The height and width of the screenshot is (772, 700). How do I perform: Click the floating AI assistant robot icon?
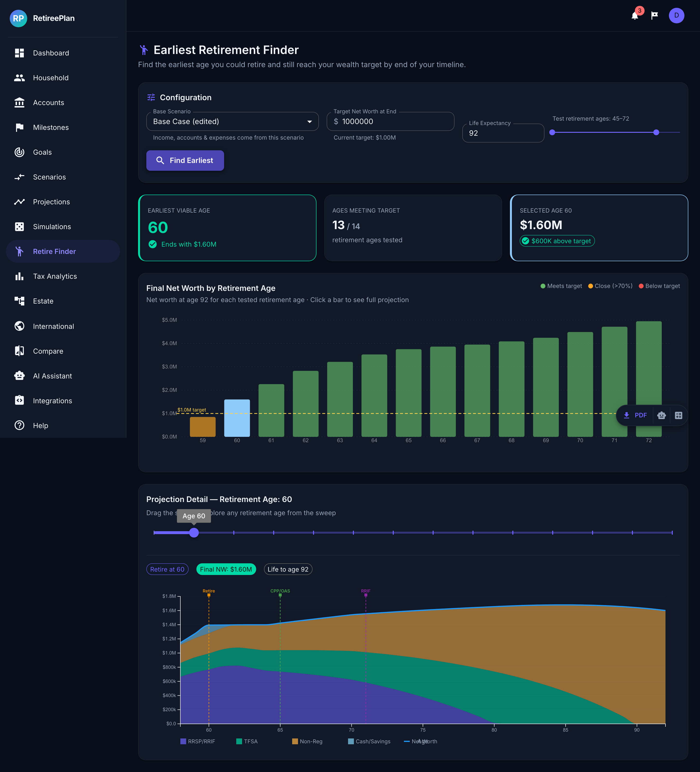[661, 415]
